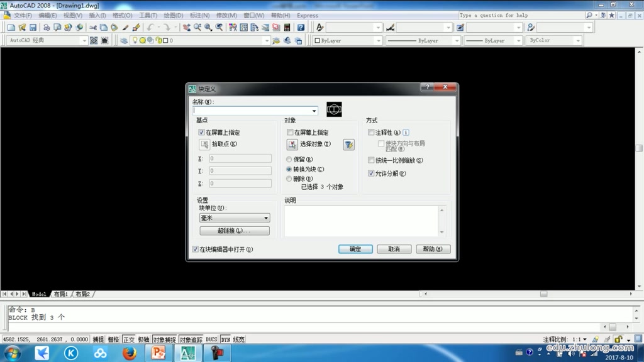Open the block 名称 (Name) dropdown
This screenshot has height=362, width=644.
[x=313, y=110]
